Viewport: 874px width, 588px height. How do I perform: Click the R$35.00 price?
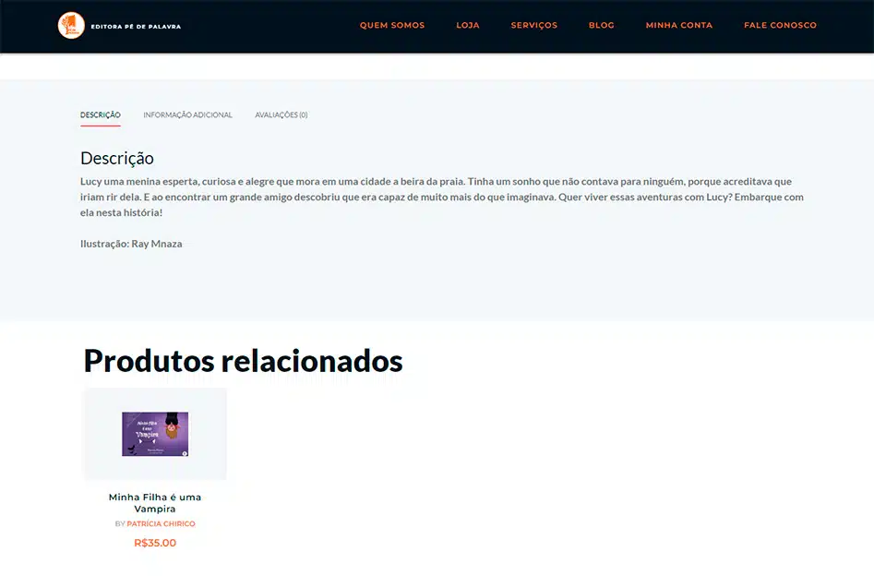point(155,543)
